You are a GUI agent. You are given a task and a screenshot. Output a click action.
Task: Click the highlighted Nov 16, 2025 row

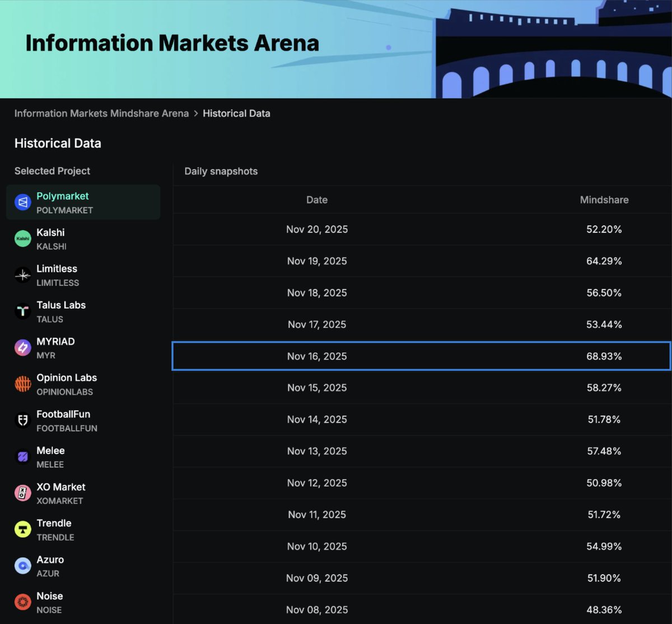[420, 356]
